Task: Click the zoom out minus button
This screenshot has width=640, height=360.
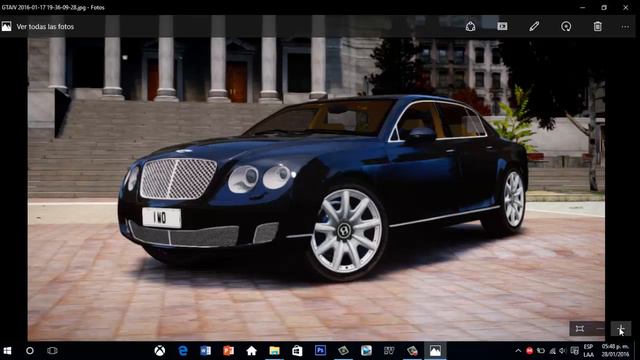Action: click(x=600, y=329)
